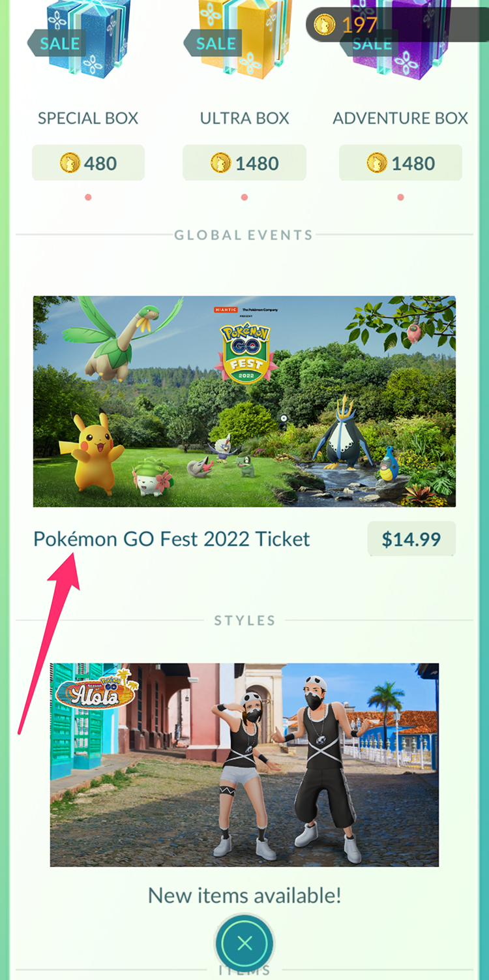
Task: Open the Pokémon GO Fest 2022 banner image
Action: tap(244, 401)
